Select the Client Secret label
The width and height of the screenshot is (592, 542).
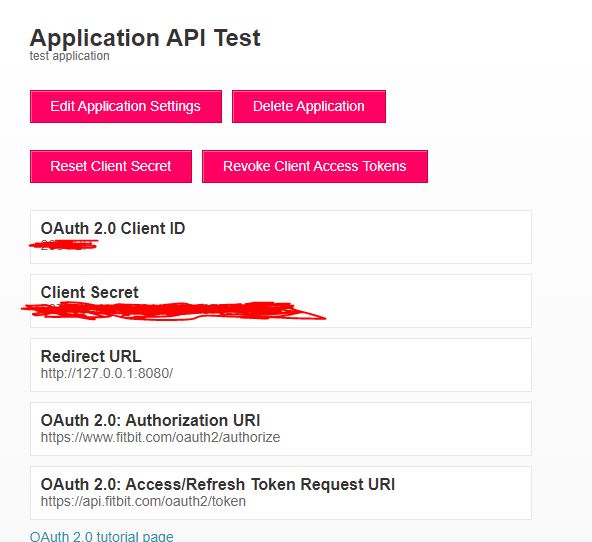click(x=89, y=293)
